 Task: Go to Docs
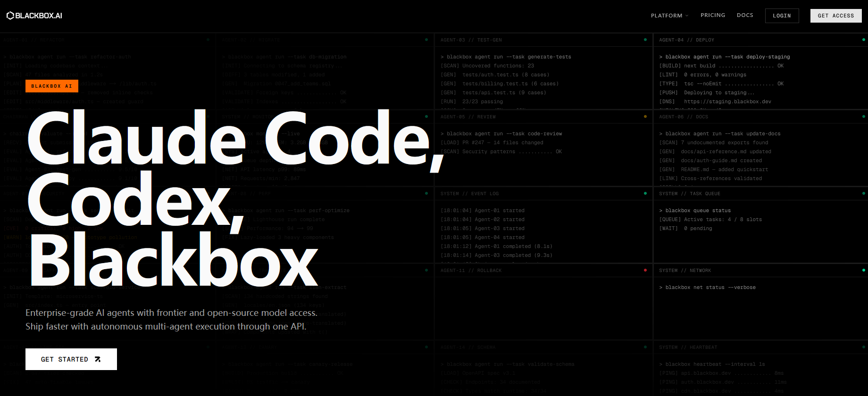(745, 15)
